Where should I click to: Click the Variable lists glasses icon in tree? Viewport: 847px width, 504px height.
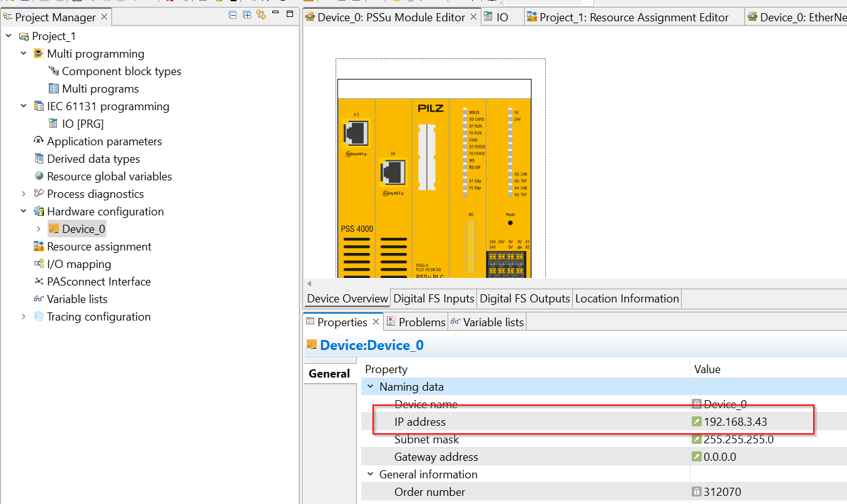(39, 299)
